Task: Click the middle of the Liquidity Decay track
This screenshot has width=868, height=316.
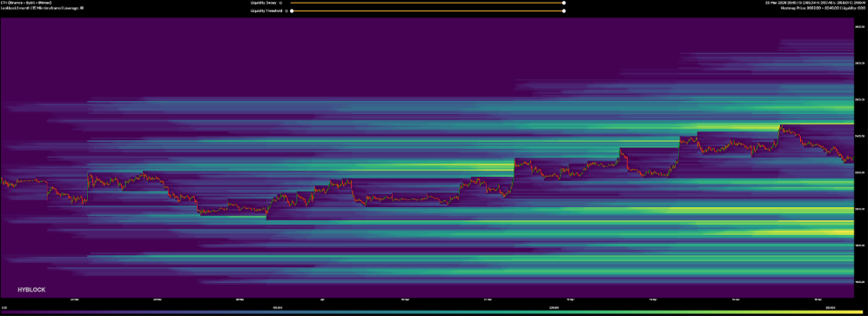Action: point(427,3)
